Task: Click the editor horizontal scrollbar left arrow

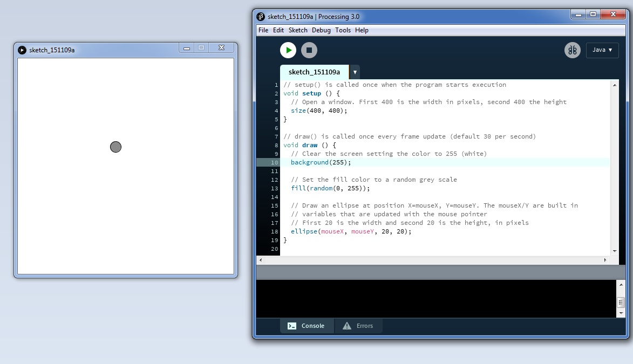Action: tap(261, 260)
